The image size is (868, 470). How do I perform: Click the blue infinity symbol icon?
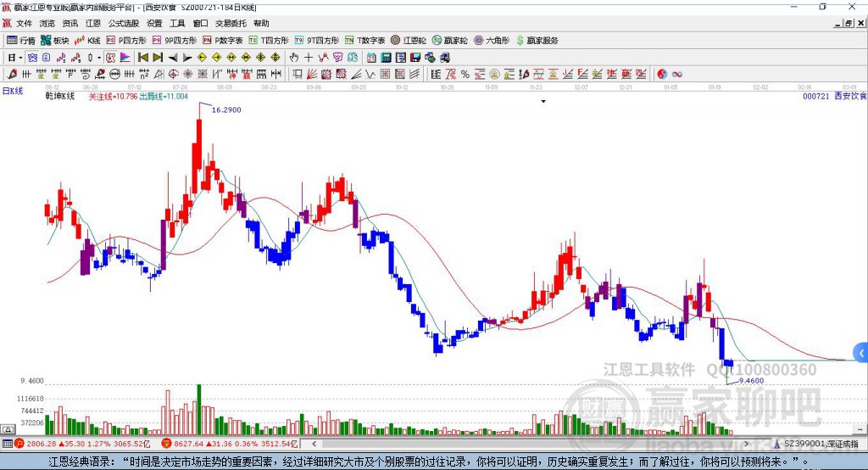676,74
